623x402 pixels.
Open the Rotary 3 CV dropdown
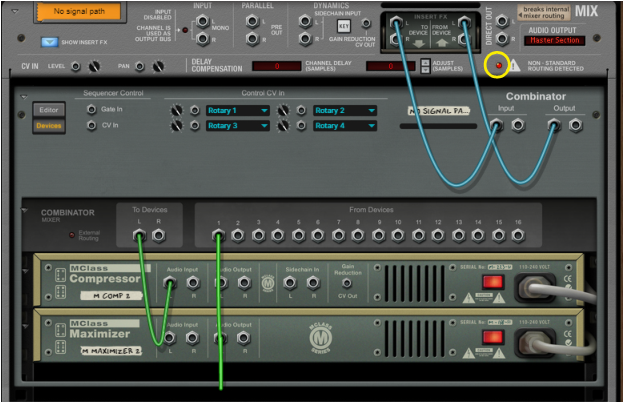(238, 126)
